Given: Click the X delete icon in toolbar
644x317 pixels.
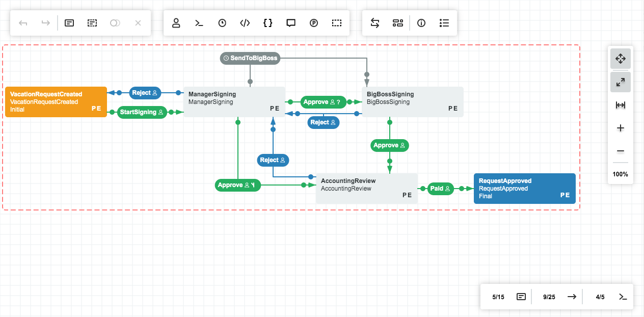Looking at the screenshot, I should (138, 23).
